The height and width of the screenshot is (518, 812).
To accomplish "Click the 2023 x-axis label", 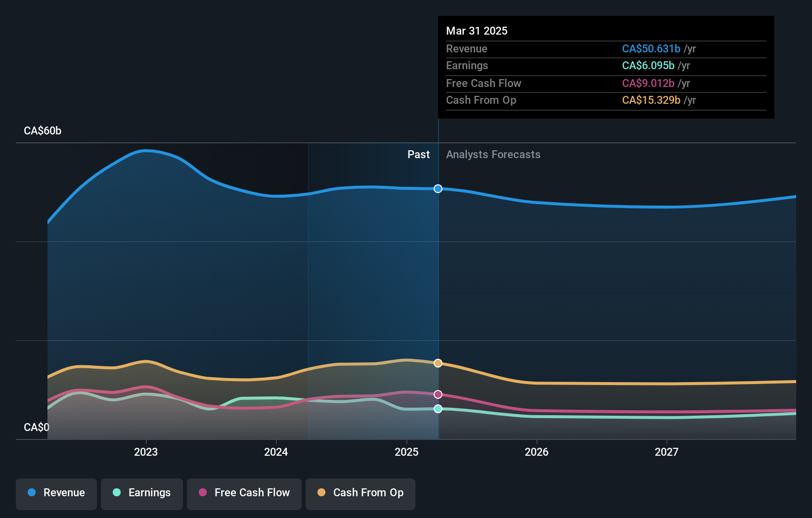I will coord(146,452).
